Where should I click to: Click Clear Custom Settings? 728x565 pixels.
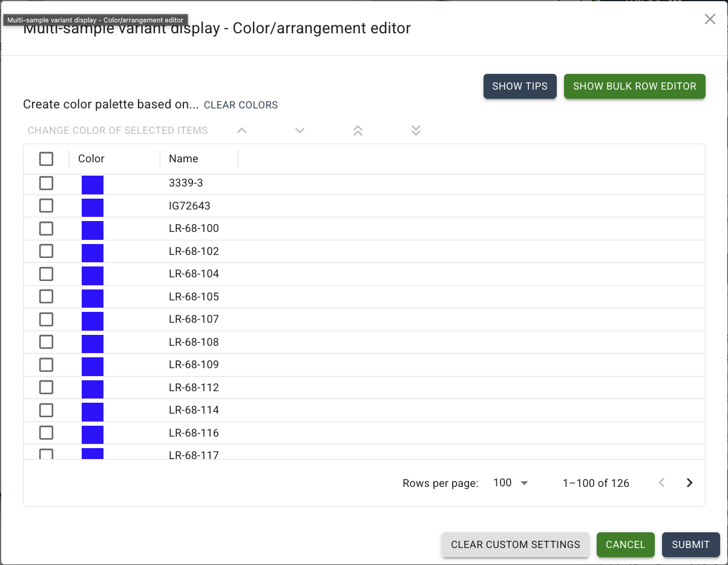coord(515,544)
